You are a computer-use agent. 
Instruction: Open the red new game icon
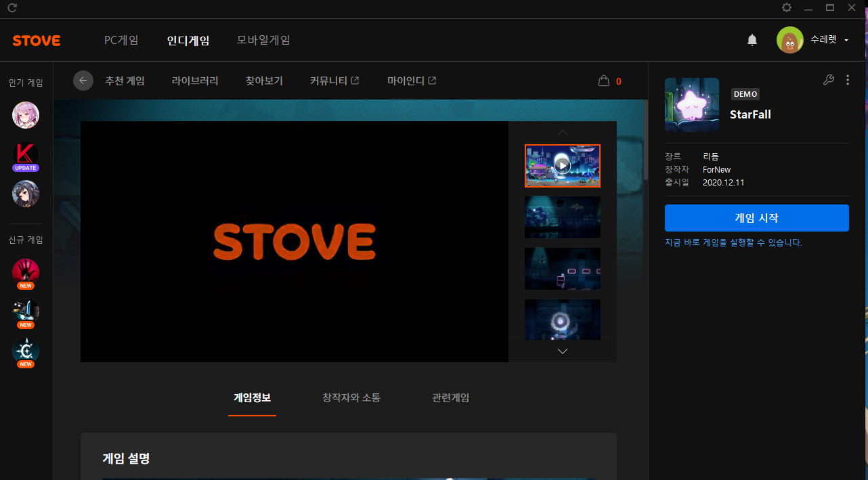tap(26, 273)
